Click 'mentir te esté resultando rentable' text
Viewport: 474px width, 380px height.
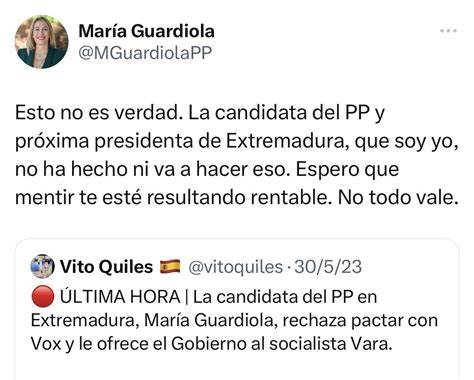(172, 198)
